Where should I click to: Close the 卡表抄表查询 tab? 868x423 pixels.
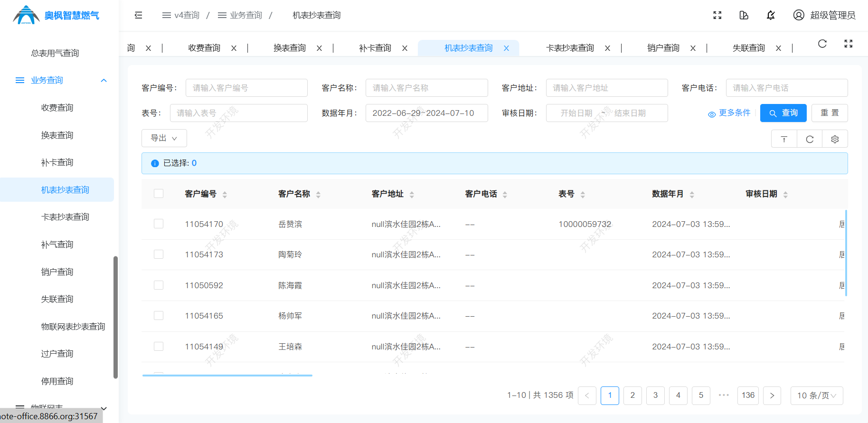607,48
